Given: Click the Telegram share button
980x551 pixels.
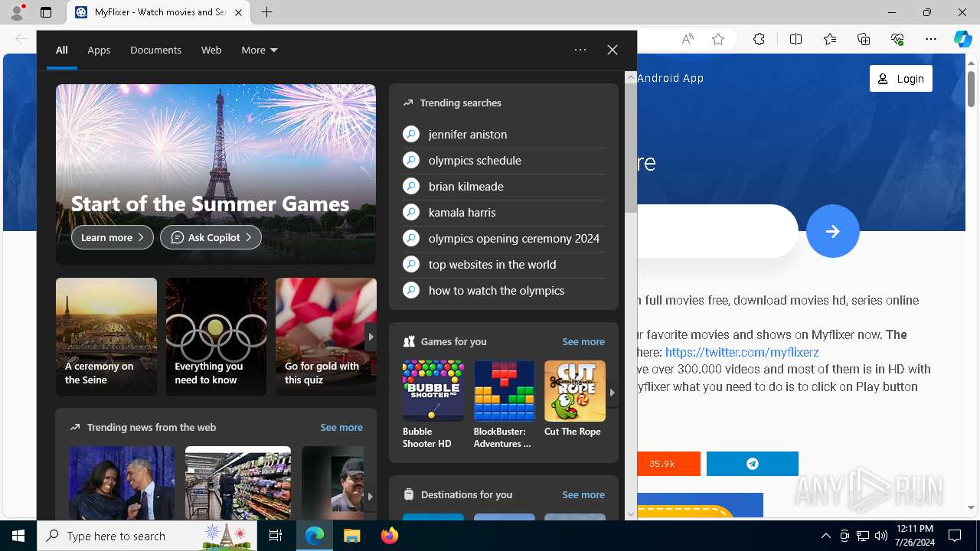Looking at the screenshot, I should tap(753, 464).
